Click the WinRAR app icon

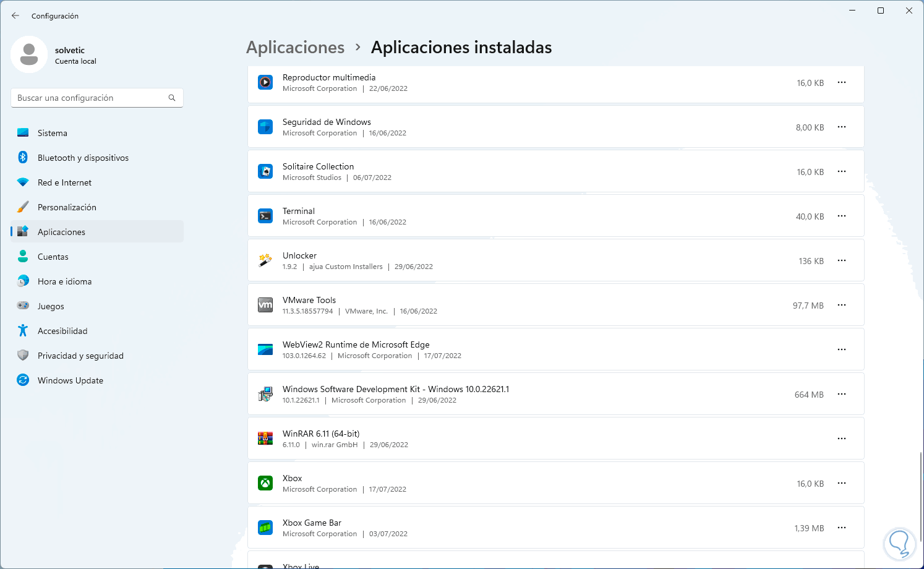pos(265,439)
